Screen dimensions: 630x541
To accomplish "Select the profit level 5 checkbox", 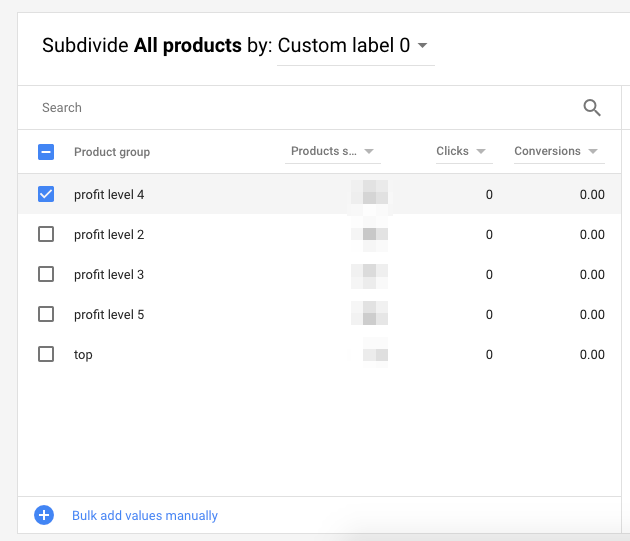I will click(x=46, y=314).
